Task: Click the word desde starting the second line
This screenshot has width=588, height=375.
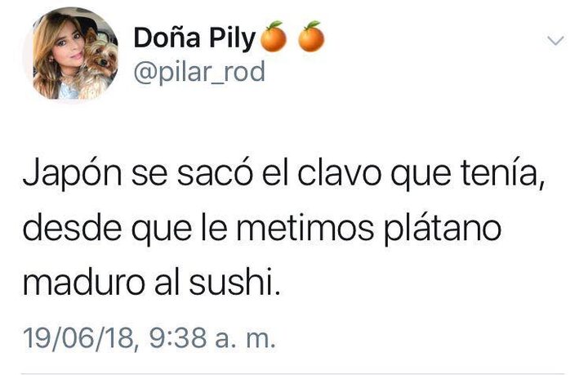Action: (72, 229)
